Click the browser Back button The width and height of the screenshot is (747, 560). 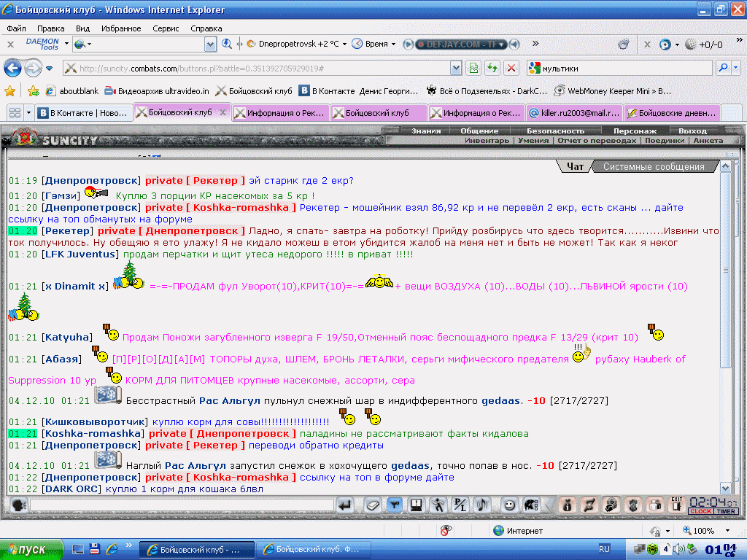[13, 68]
